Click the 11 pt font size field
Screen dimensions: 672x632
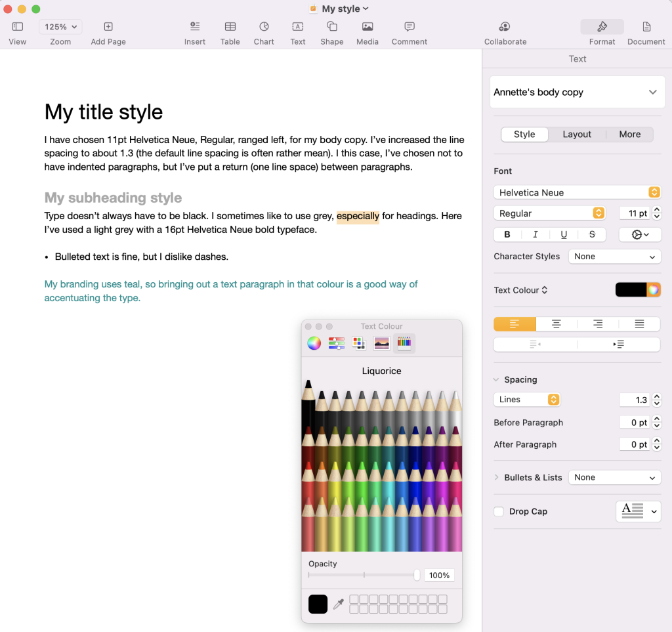(x=635, y=213)
